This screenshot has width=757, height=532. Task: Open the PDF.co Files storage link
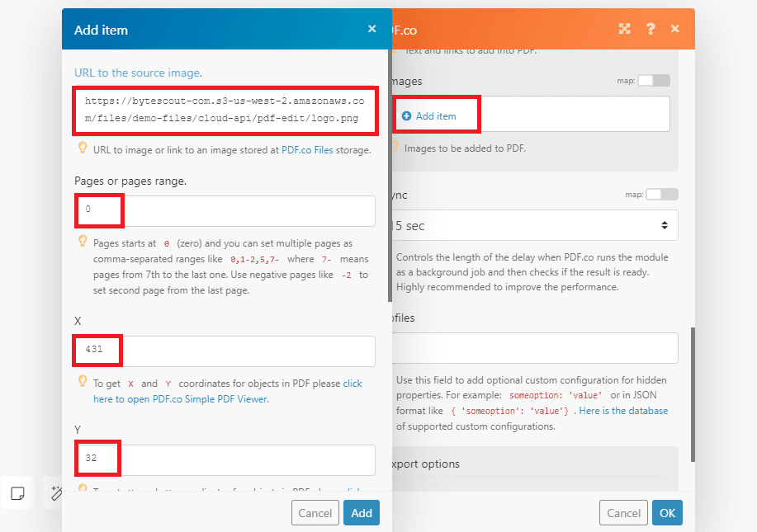[309, 150]
